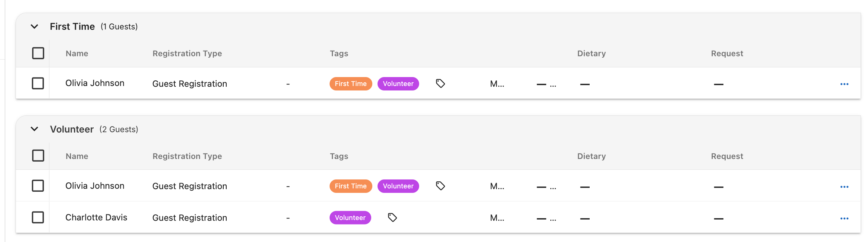The width and height of the screenshot is (868, 242).
Task: Check the Olivia Johnson row in First Time group
Action: pyautogui.click(x=38, y=83)
